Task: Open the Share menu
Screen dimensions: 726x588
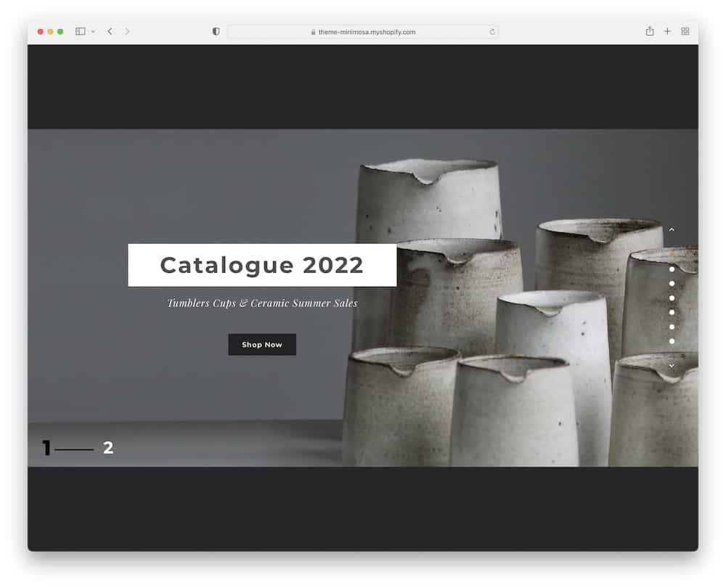Action: click(650, 31)
